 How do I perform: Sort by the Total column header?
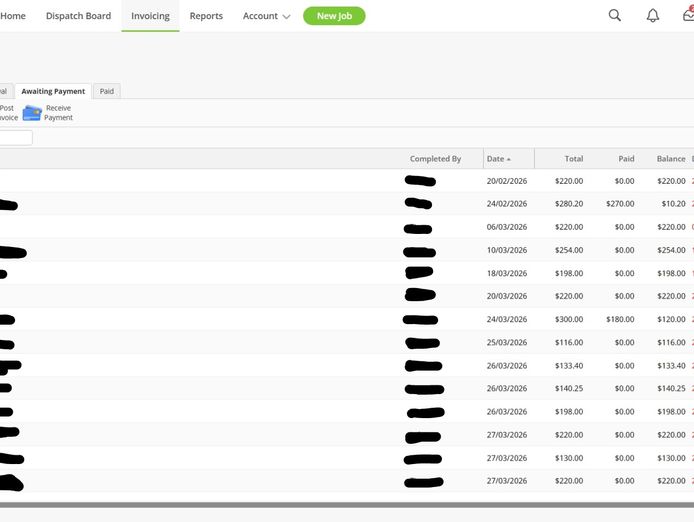(x=573, y=159)
